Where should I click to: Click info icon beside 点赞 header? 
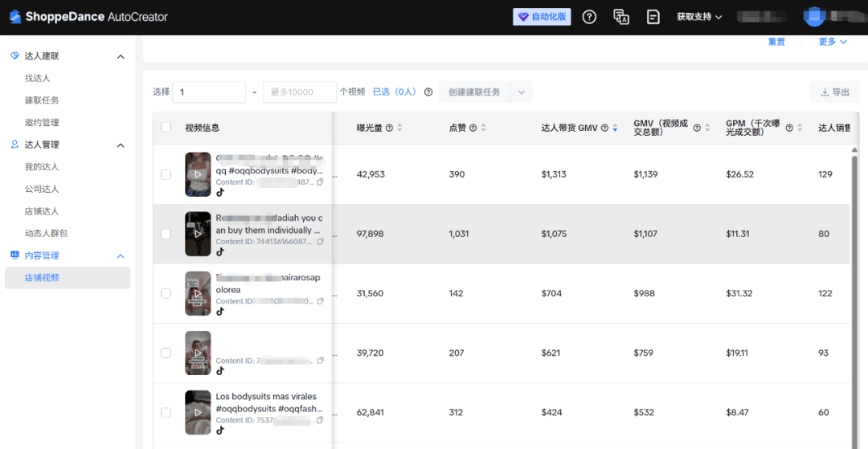coord(473,128)
